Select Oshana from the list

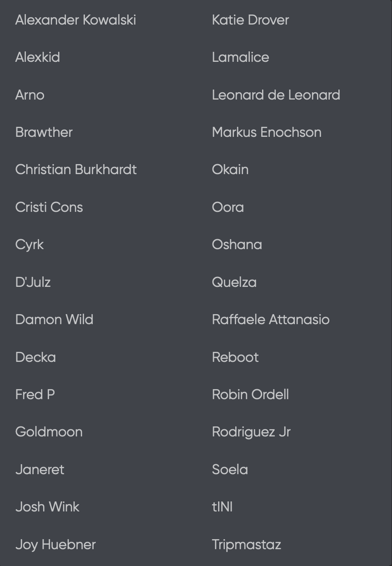click(x=237, y=245)
